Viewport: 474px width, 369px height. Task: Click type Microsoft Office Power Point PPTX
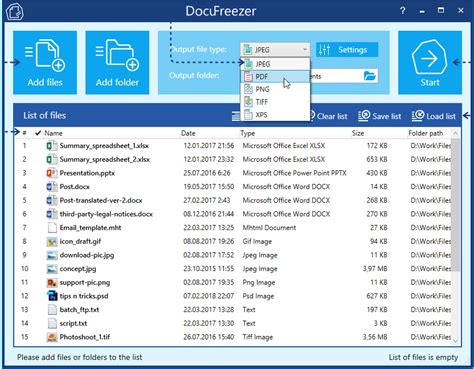pyautogui.click(x=294, y=173)
